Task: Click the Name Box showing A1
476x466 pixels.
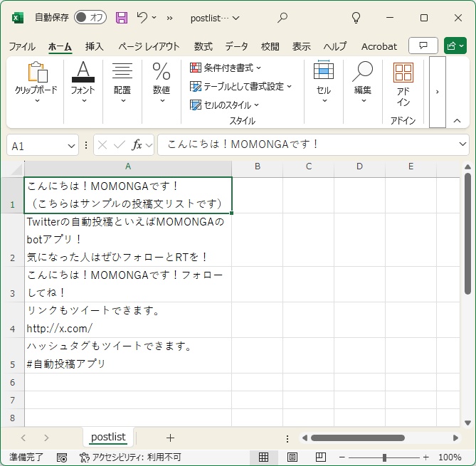Action: [x=36, y=146]
